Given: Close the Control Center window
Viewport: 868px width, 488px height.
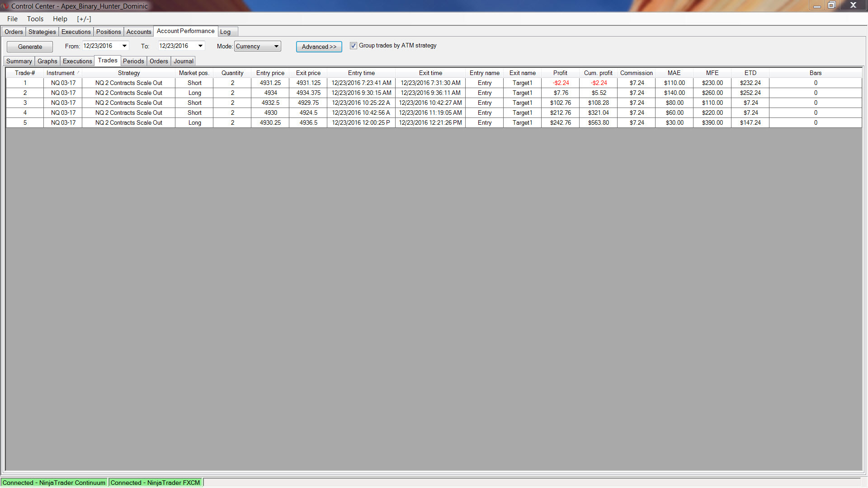Looking at the screenshot, I should click(x=854, y=5).
